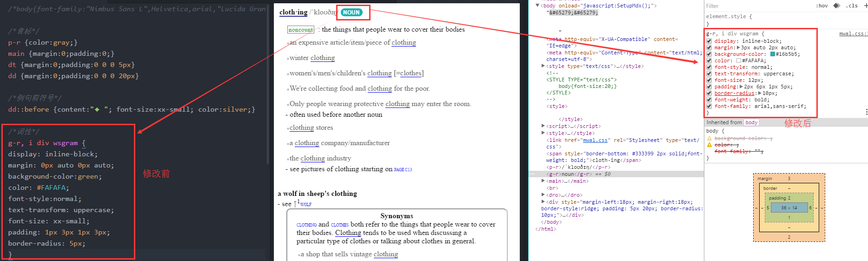Viewport: 868px width, 261px height.
Task: Expand the script element node
Action: (x=543, y=126)
